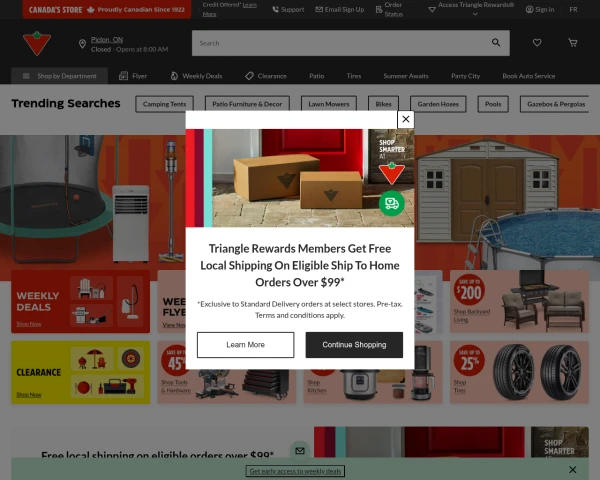
Task: Select Camping Tents trending search
Action: coord(165,104)
